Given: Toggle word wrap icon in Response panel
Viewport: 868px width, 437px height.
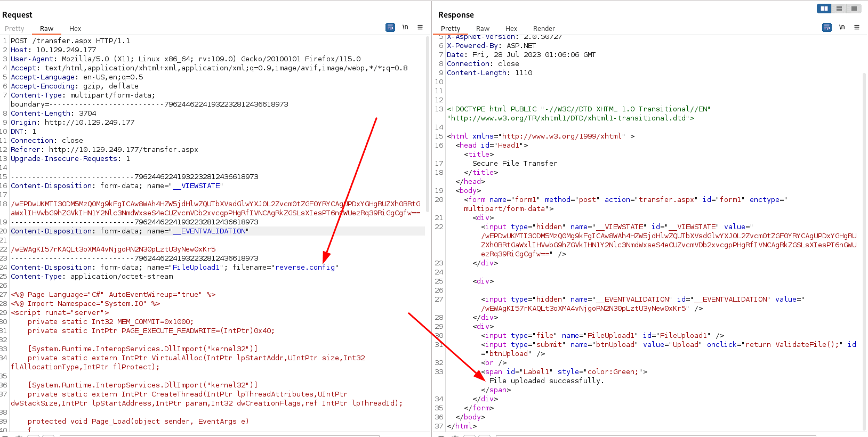Looking at the screenshot, I should tap(827, 27).
